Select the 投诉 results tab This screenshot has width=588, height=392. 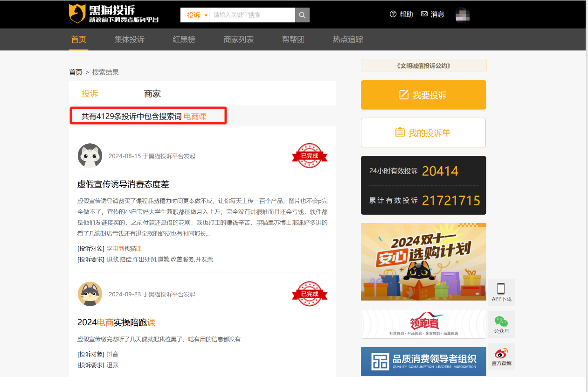(90, 94)
